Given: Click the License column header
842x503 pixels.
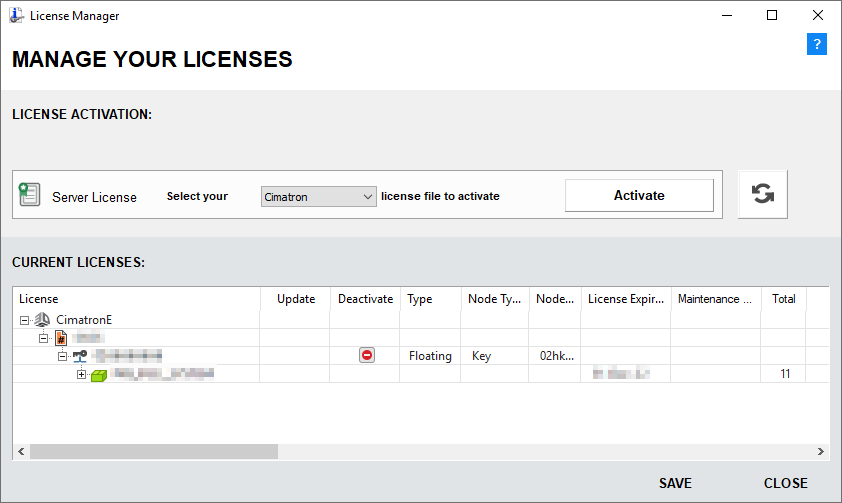Looking at the screenshot, I should coord(136,299).
